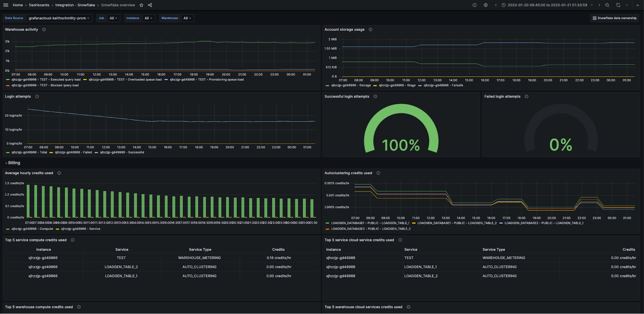Open the Job All dropdown

(x=113, y=18)
